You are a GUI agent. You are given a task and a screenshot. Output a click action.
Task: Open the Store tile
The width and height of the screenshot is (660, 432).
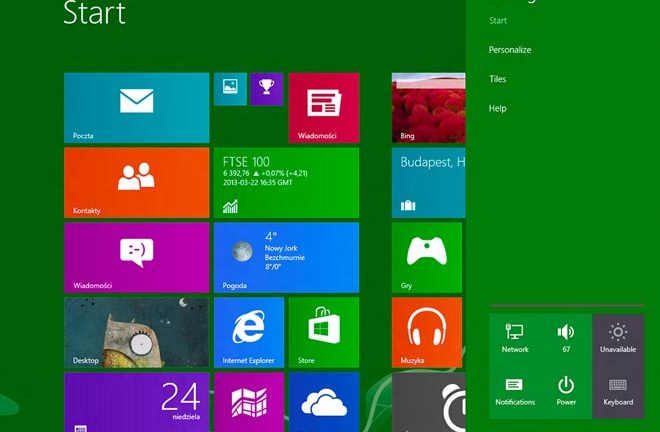click(x=324, y=333)
